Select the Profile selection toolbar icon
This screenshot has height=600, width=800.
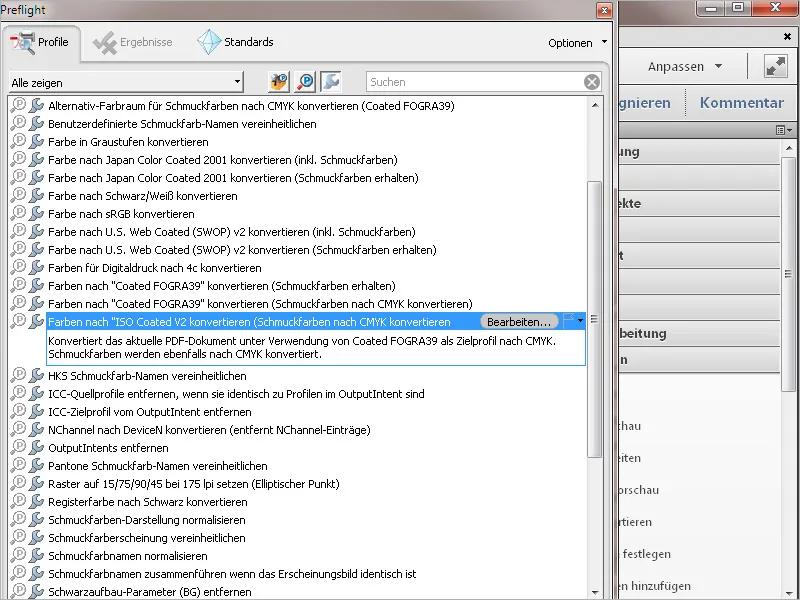tap(279, 82)
